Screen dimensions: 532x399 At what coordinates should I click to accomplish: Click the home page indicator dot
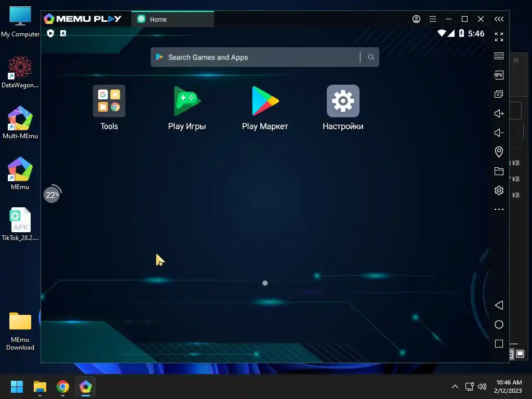[265, 283]
